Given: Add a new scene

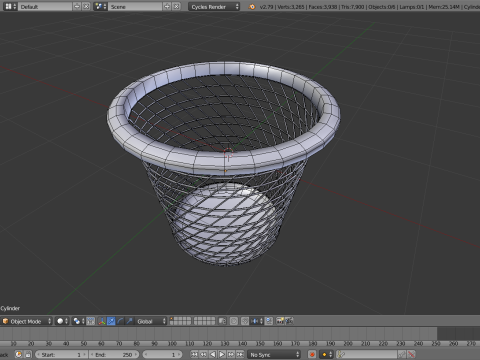Looking at the screenshot, I should click(x=167, y=6).
